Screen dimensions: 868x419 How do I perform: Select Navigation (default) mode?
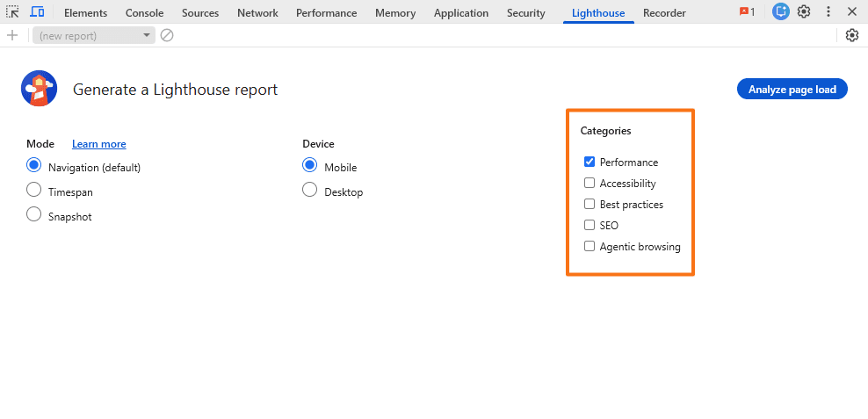click(x=33, y=165)
